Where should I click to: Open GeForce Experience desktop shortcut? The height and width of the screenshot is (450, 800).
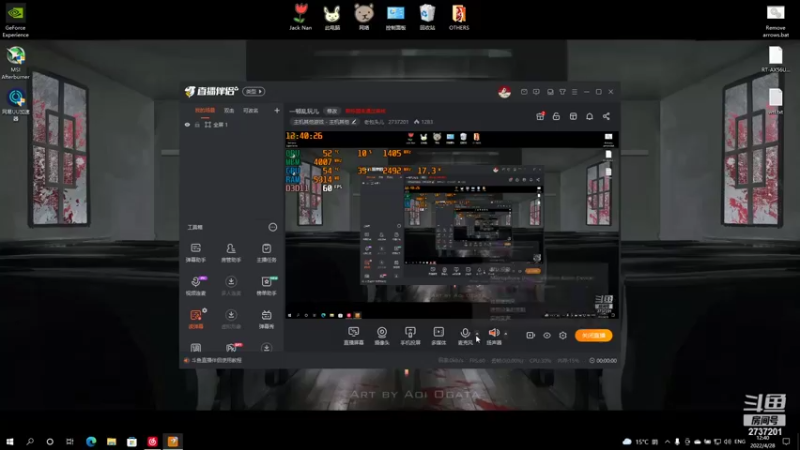pos(15,20)
